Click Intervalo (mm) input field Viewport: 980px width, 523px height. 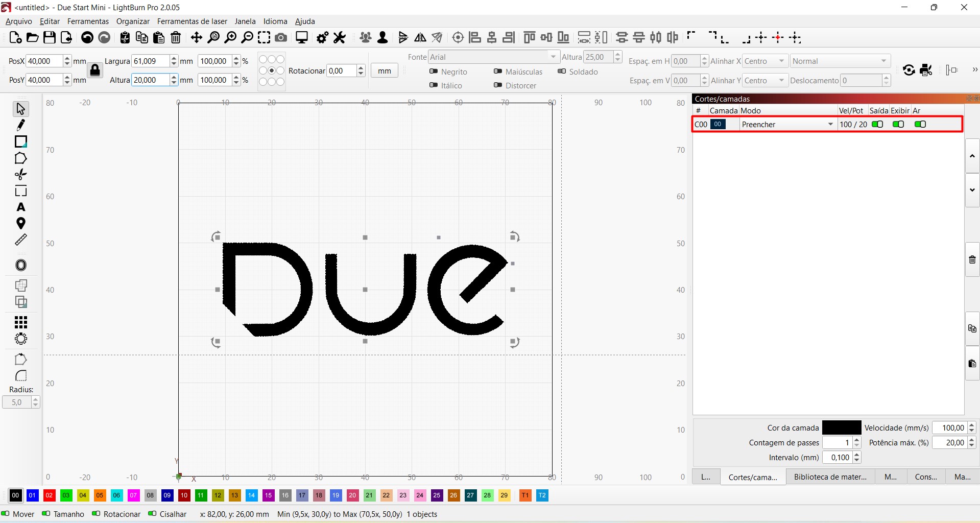coord(838,457)
